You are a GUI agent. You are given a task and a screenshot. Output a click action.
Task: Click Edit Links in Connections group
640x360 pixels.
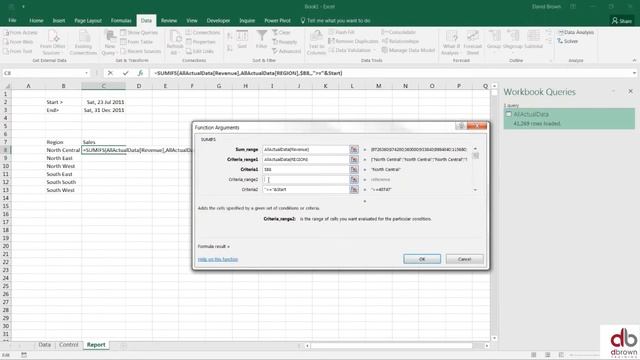[200, 51]
